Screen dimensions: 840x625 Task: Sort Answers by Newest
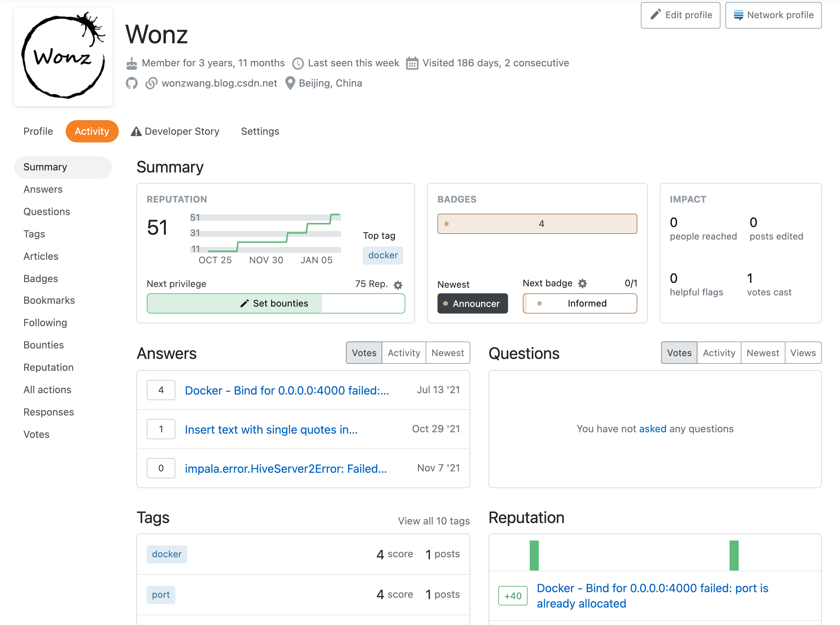click(448, 353)
